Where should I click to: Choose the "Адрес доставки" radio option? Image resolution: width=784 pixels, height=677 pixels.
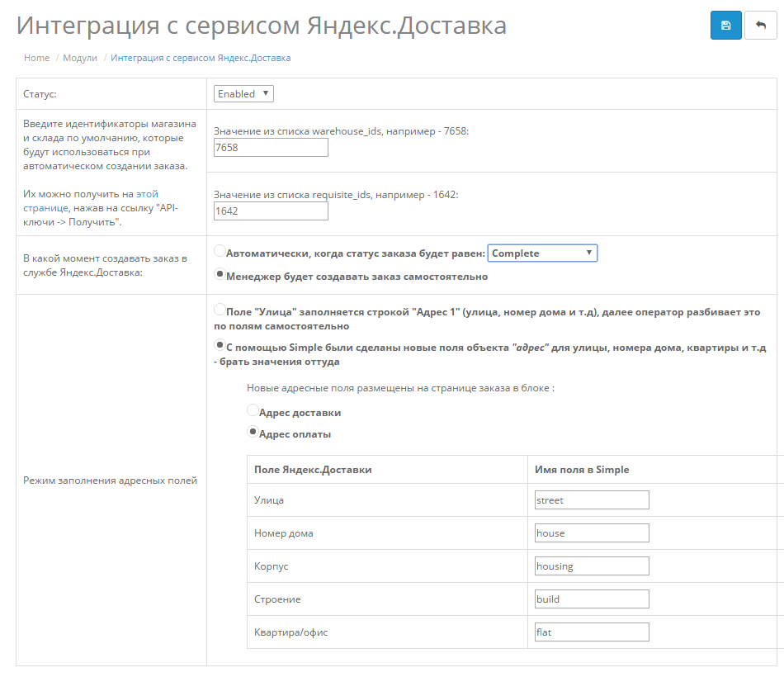[253, 410]
